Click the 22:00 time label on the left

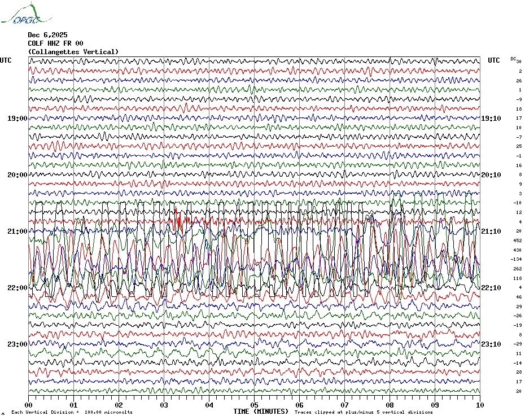pos(17,288)
